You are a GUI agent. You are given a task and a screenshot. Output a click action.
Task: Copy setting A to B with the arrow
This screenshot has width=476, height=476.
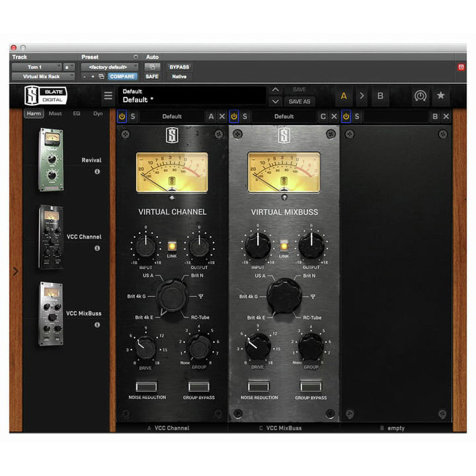coord(362,96)
